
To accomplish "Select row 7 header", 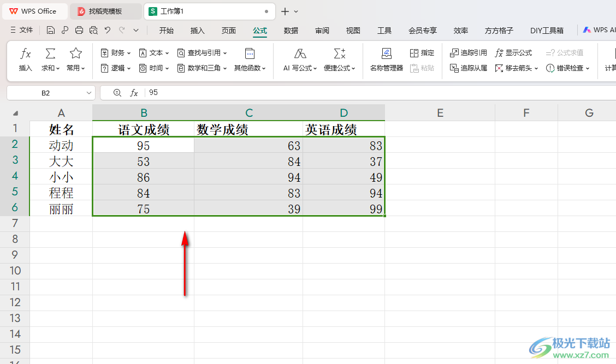I will click(15, 223).
